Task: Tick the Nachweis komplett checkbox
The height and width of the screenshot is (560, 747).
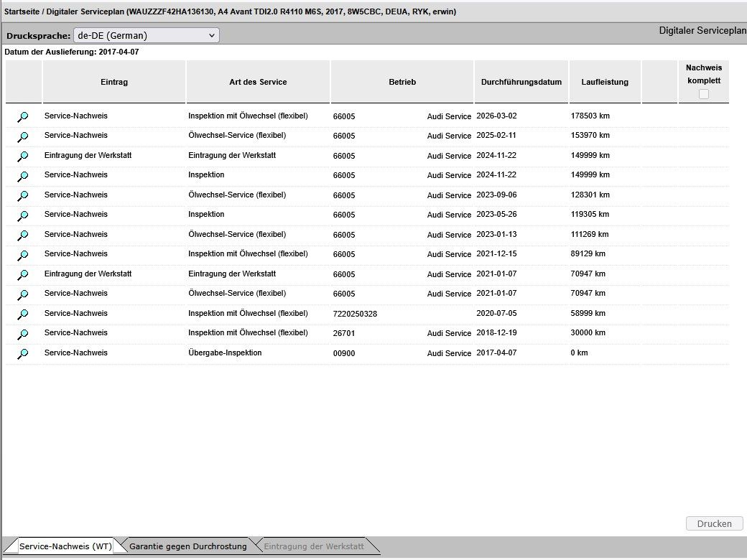Action: pos(703,94)
